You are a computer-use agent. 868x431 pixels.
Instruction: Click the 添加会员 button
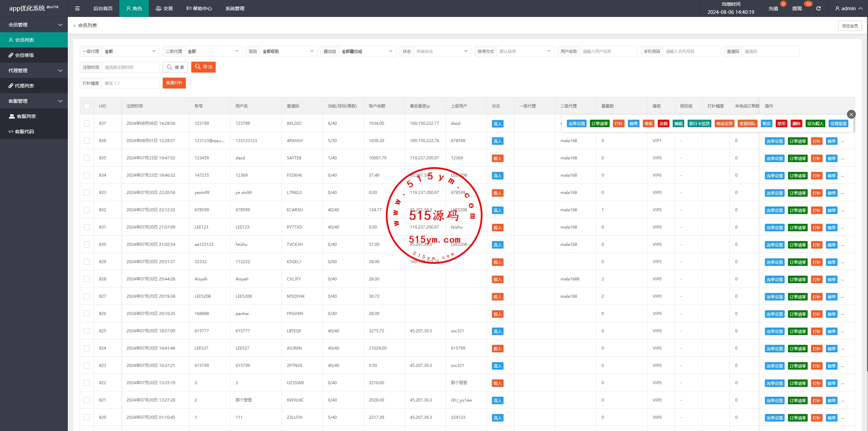849,26
